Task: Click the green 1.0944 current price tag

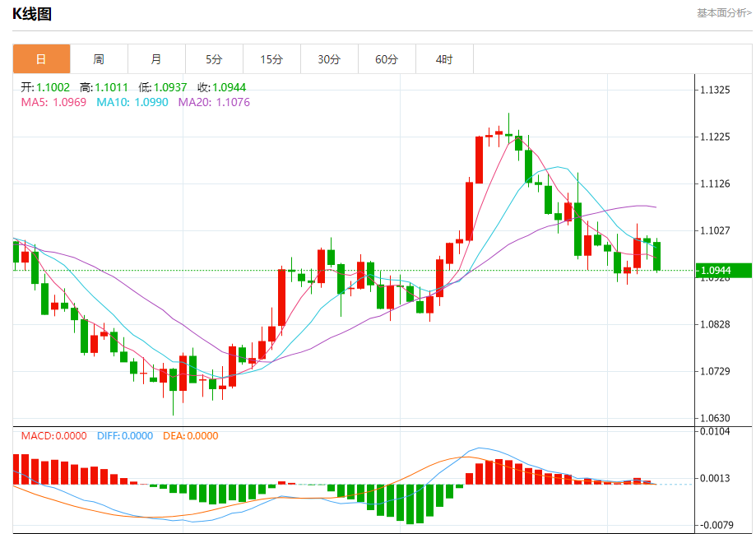Action: pos(724,271)
